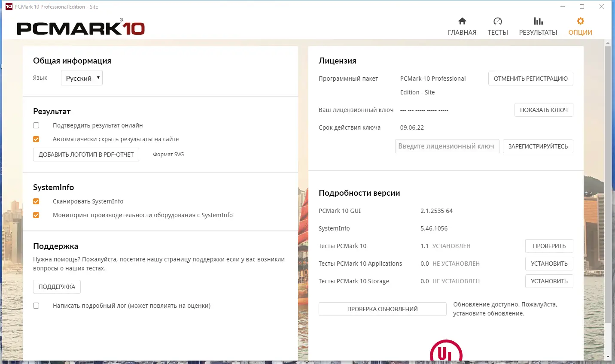This screenshot has width=615, height=364.
Task: Enable "Подтвердить результат онлайн" checkbox
Action: point(36,125)
